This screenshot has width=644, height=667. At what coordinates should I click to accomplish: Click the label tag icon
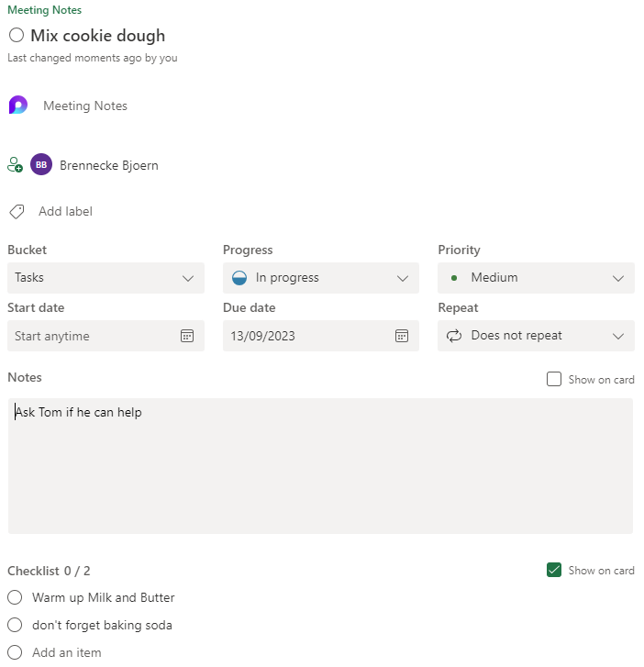(17, 212)
